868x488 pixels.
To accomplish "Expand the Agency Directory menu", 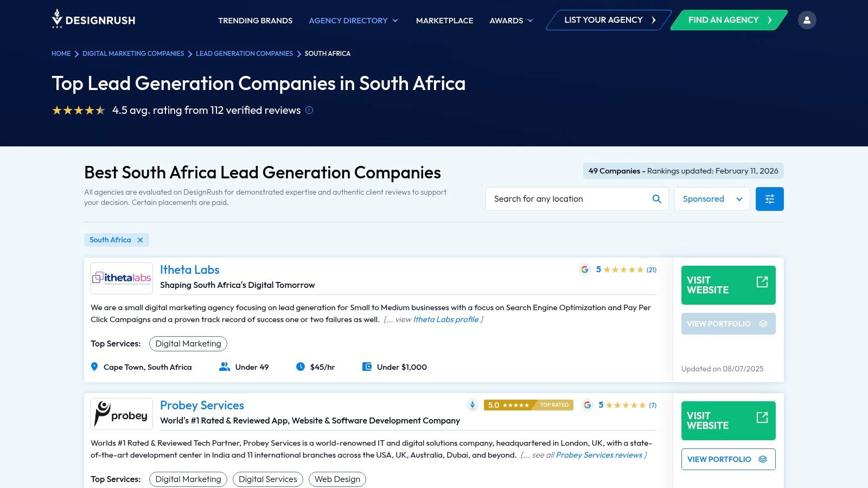I will (349, 20).
